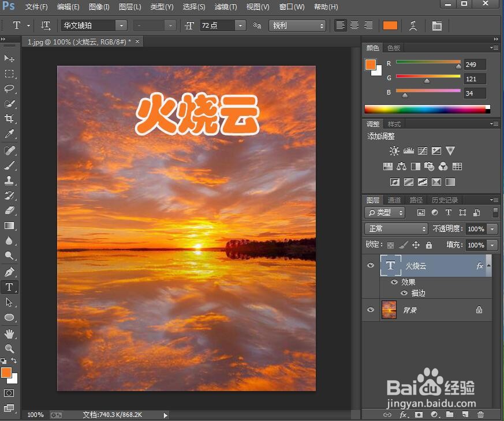Select the Dodge tool

[x=9, y=255]
